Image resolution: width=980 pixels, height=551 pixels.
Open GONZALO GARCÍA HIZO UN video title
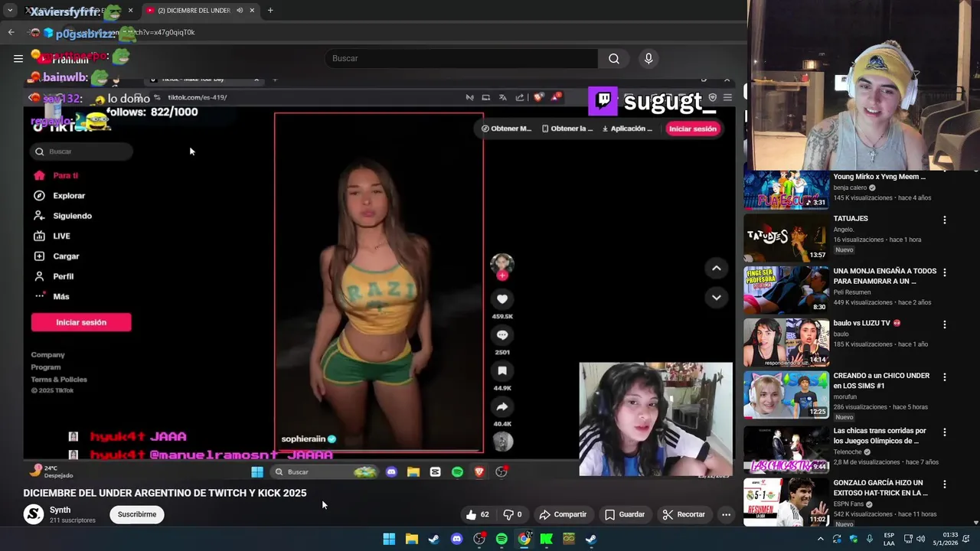point(880,487)
